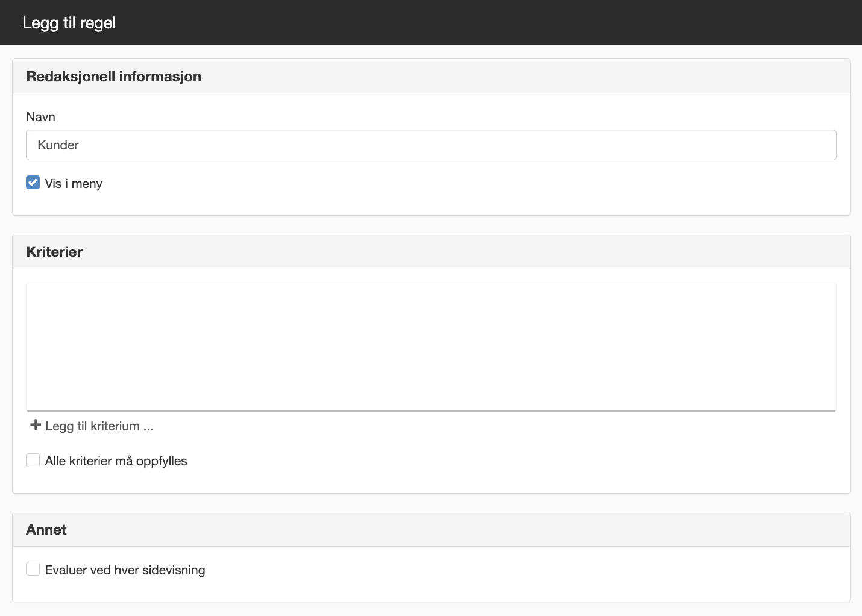Click the plus icon beside Legg til kriterium
Image resolution: width=862 pixels, height=616 pixels.
click(36, 426)
